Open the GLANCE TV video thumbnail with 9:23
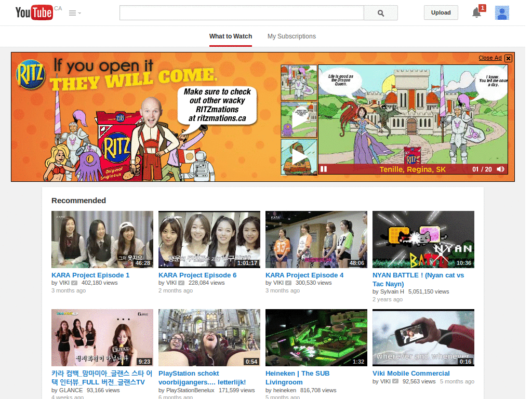This screenshot has width=532, height=399. 102,338
